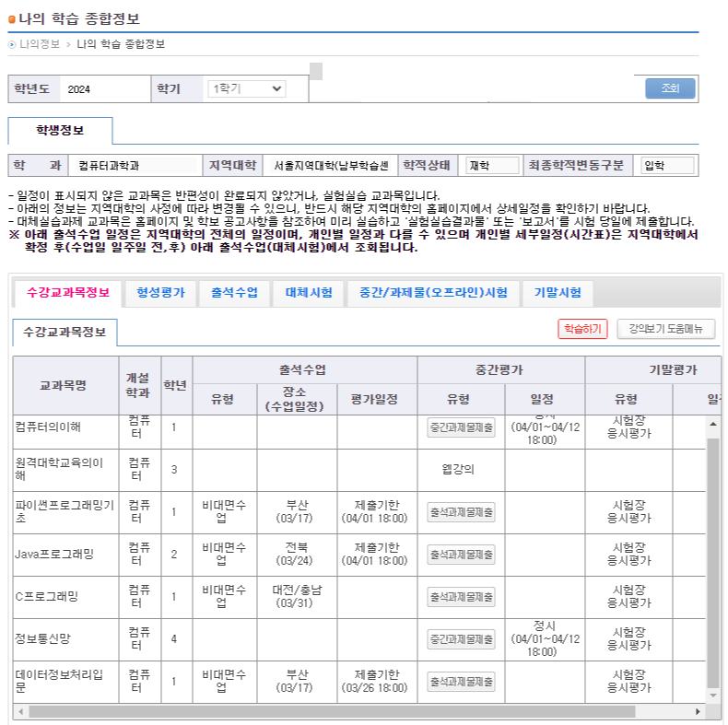Click the 조회 search button
This screenshot has height=725, width=728.
coord(670,88)
